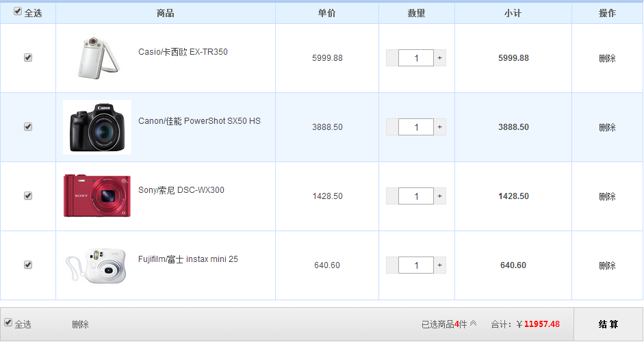Click the 商品 column header
The width and height of the screenshot is (644, 342).
(x=165, y=13)
